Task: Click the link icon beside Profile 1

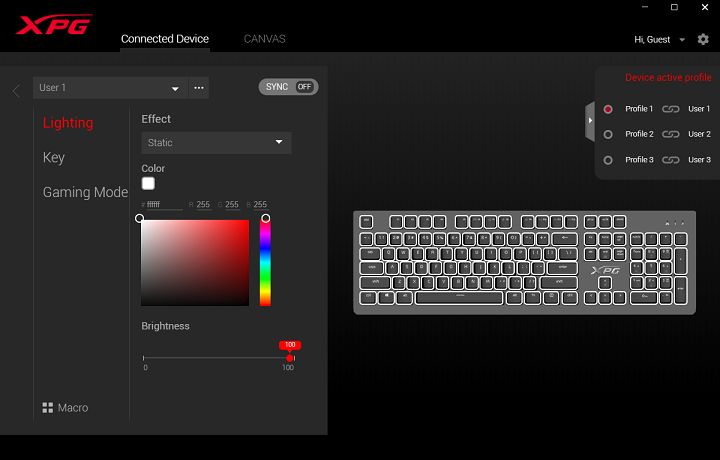Action: click(x=671, y=109)
